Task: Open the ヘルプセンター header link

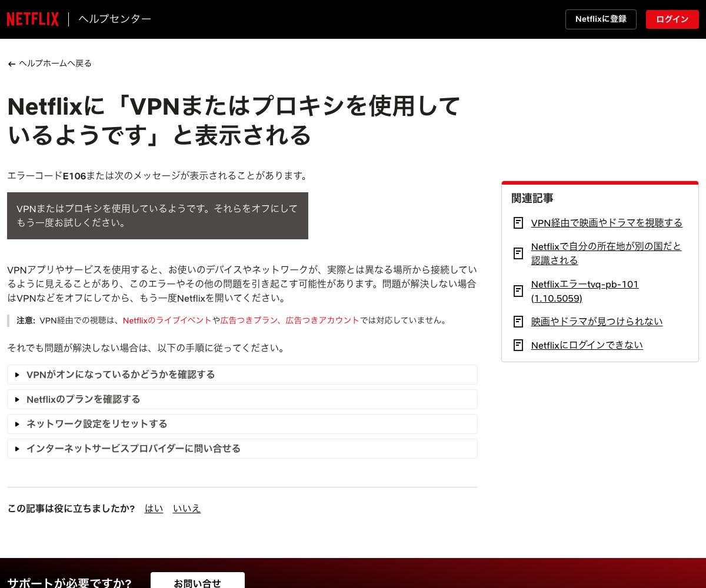Action: click(x=115, y=19)
